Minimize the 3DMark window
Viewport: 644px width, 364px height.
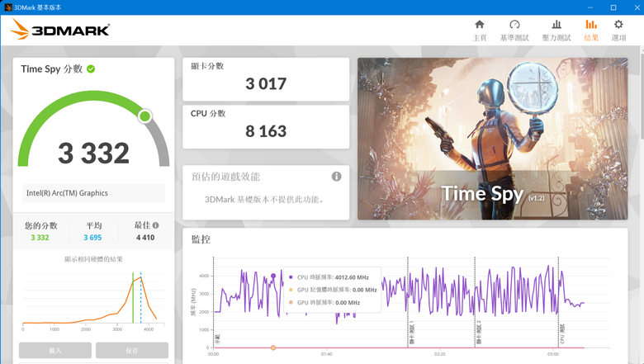pos(590,7)
